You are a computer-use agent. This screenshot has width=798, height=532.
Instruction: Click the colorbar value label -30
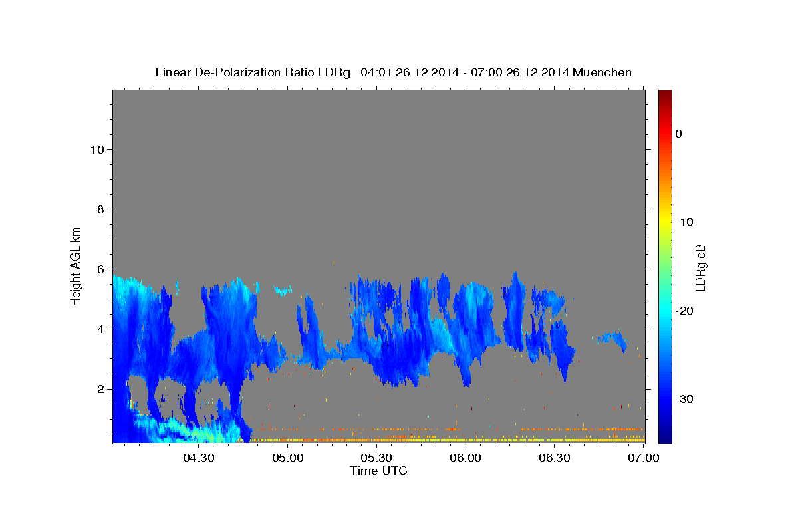pyautogui.click(x=684, y=399)
